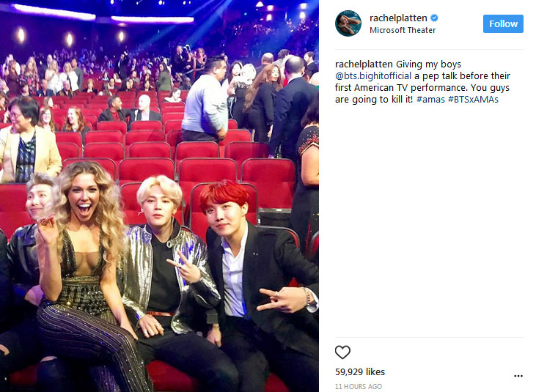Click rachelplatten name in the caption
Image resolution: width=536 pixels, height=392 pixels.
(x=364, y=64)
